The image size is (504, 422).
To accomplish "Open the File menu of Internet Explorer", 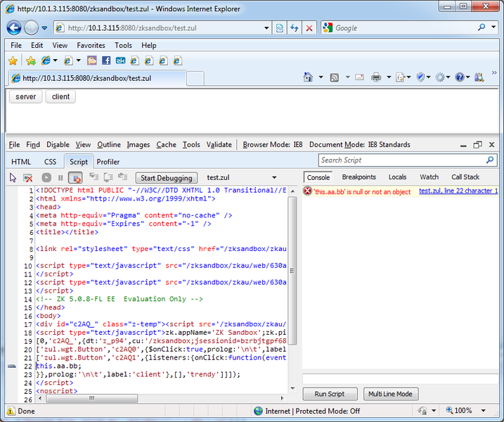I will 16,45.
